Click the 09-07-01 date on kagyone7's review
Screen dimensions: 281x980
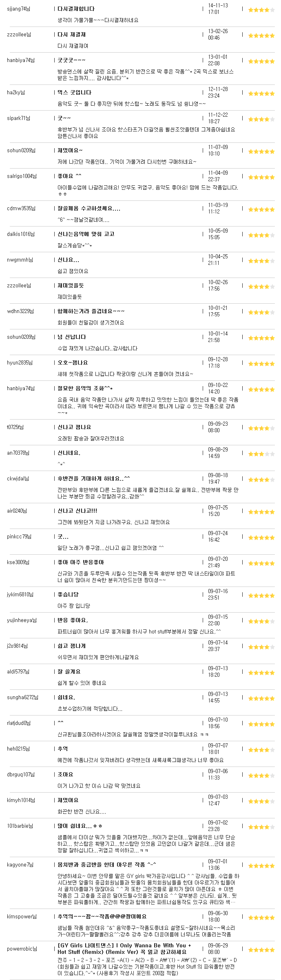coord(218,862)
